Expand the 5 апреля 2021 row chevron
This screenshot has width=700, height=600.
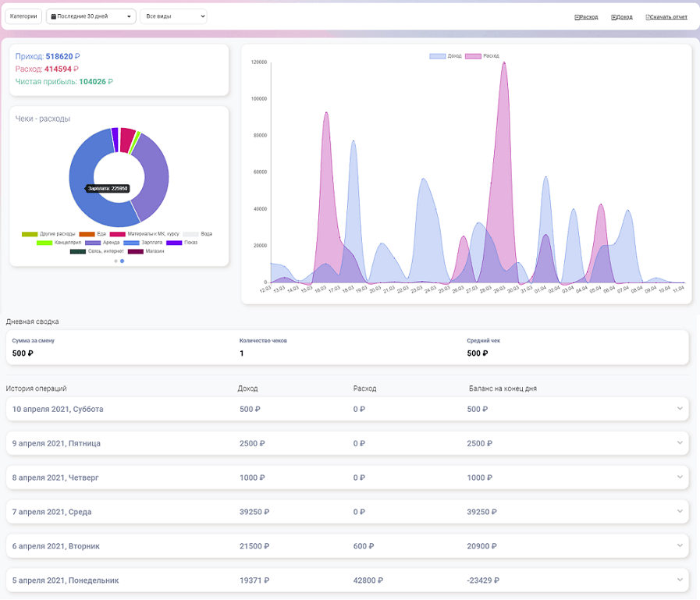pyautogui.click(x=680, y=580)
